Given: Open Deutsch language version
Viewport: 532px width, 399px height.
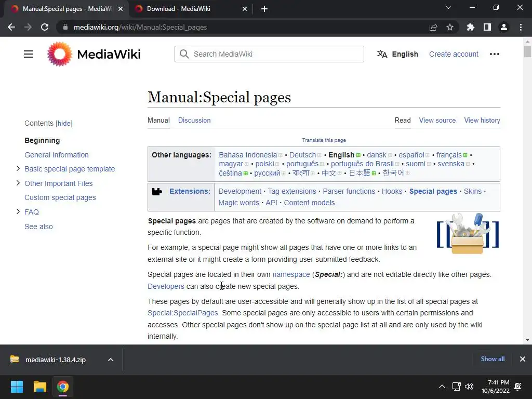Looking at the screenshot, I should [x=302, y=155].
